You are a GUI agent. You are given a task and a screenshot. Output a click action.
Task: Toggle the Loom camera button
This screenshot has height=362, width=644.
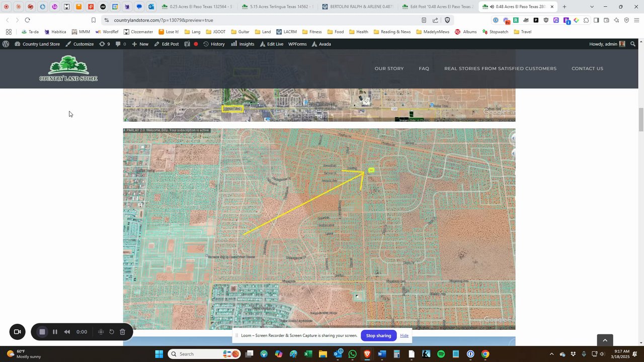tap(17, 332)
